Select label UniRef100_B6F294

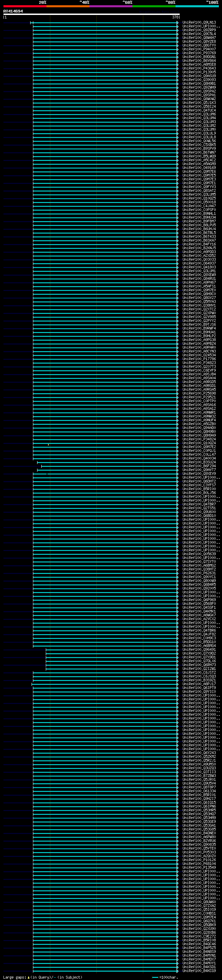point(199,466)
